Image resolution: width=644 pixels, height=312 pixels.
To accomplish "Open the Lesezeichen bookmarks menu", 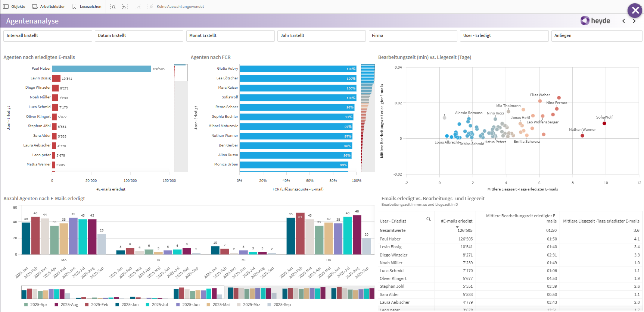I will (x=87, y=7).
